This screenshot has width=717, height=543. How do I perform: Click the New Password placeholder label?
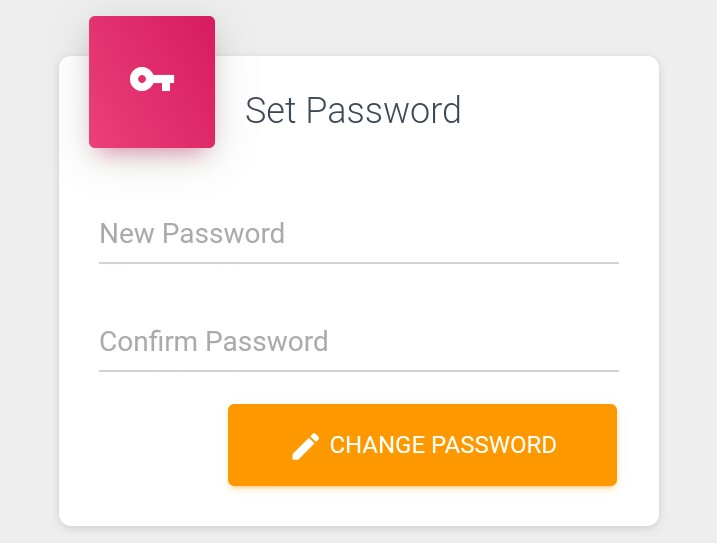(x=192, y=233)
